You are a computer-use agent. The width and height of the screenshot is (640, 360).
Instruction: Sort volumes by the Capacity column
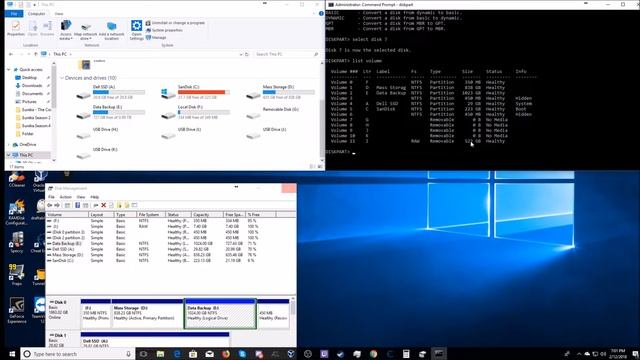pyautogui.click(x=207, y=215)
